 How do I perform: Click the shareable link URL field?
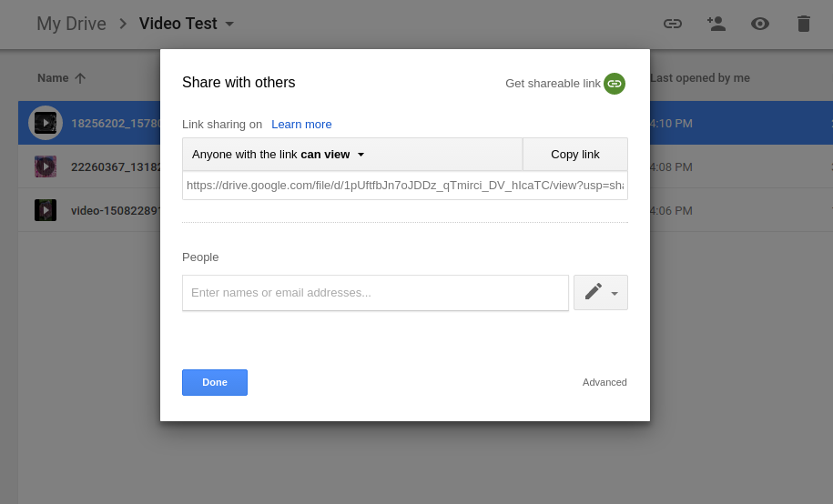pos(405,186)
